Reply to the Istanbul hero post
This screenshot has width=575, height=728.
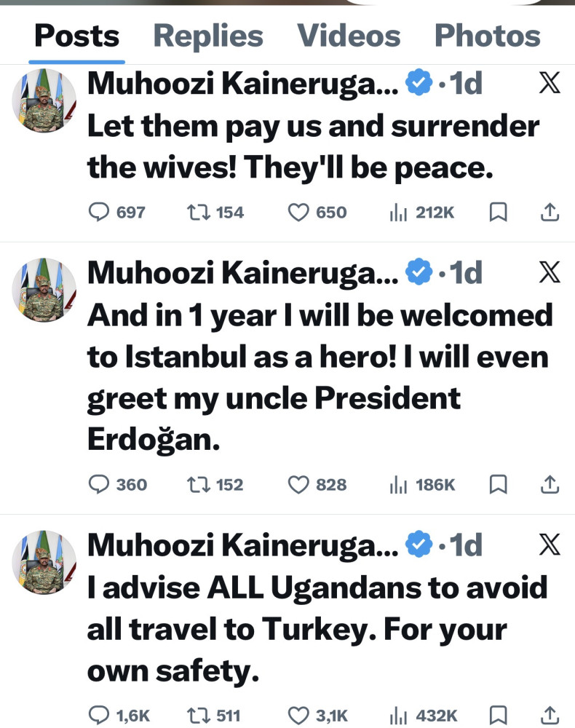pos(117,485)
